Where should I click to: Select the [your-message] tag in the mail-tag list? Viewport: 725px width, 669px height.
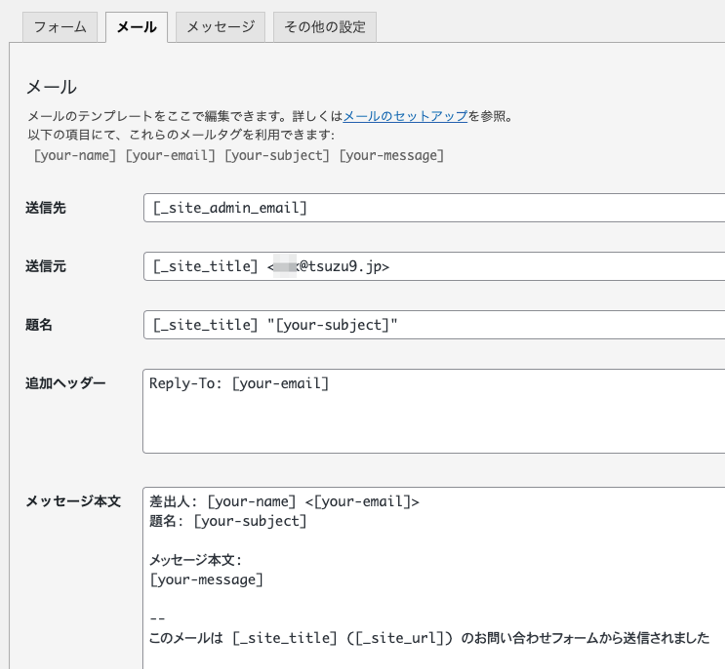tap(392, 155)
